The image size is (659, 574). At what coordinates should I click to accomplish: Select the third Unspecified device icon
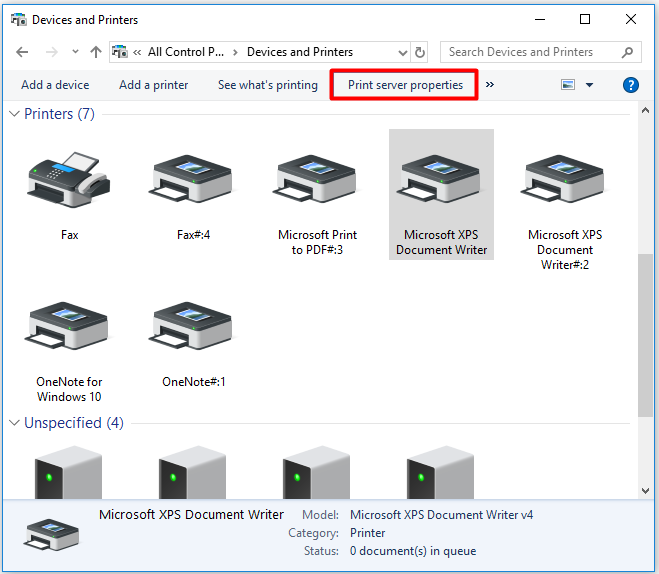point(316,472)
